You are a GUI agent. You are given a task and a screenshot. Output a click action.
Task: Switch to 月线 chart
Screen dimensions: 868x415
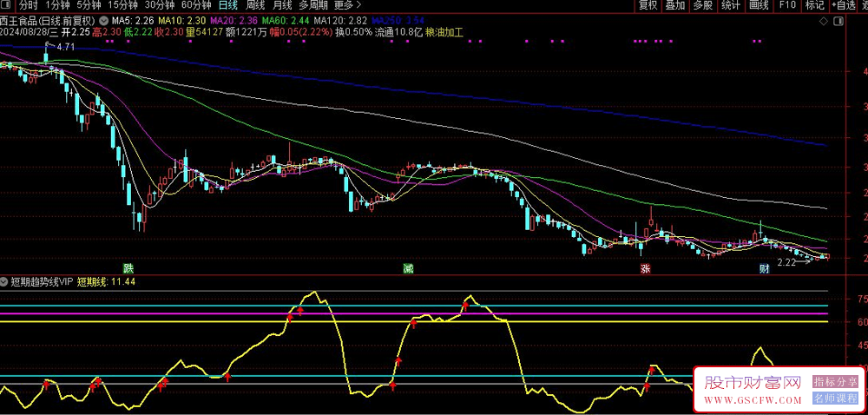[282, 5]
